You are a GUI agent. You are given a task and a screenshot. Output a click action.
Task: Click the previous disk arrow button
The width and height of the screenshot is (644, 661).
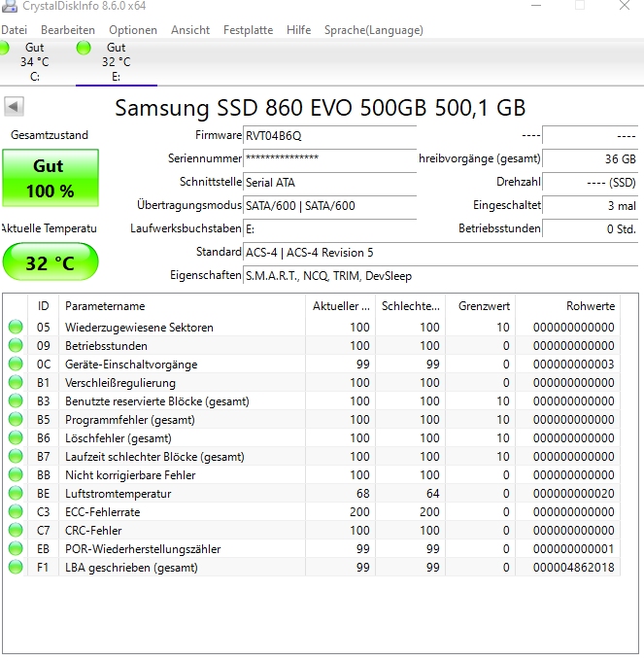click(x=14, y=106)
